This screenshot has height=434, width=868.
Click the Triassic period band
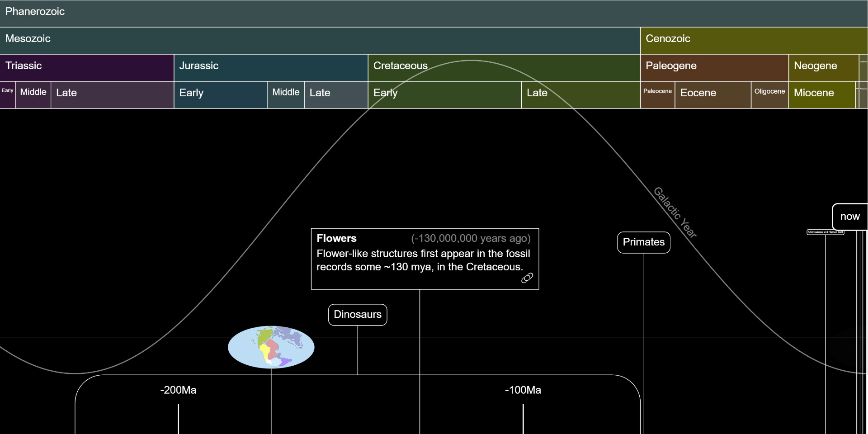[x=86, y=67]
